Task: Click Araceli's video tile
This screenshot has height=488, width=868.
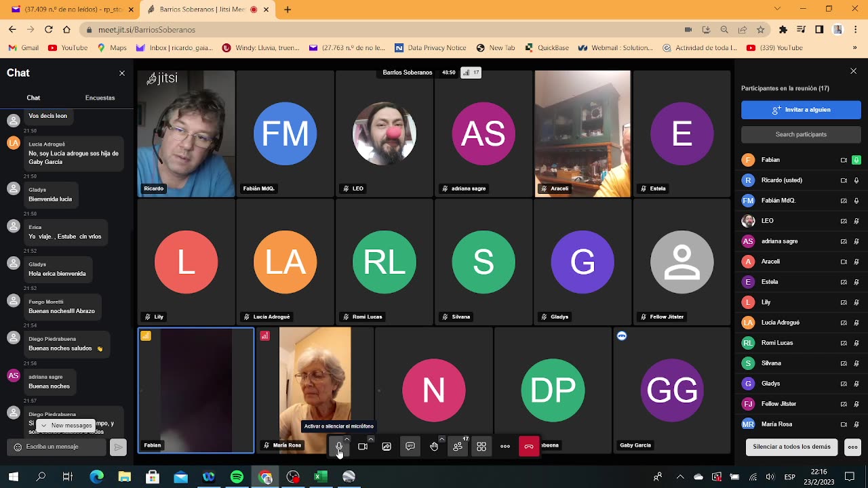Action: pyautogui.click(x=583, y=134)
